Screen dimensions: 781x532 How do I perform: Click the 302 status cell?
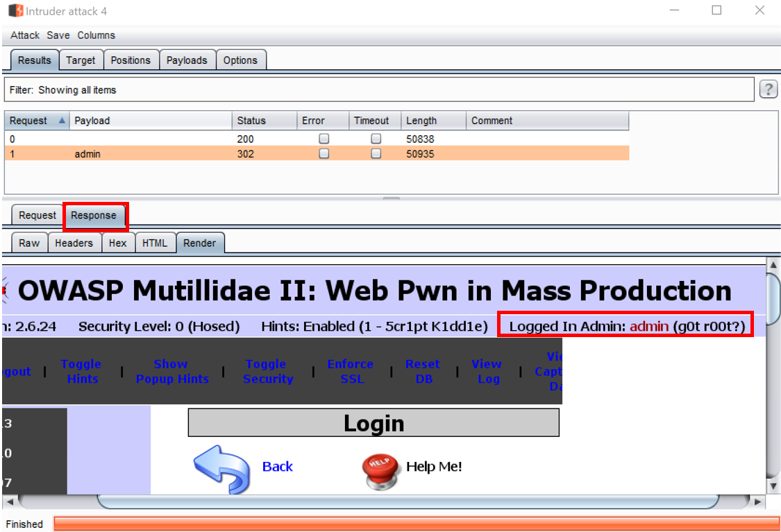246,154
